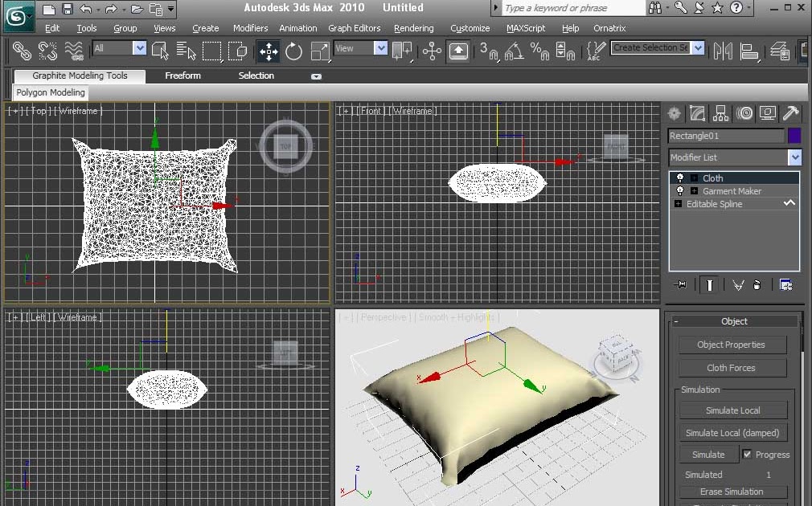This screenshot has width=812, height=506.
Task: Expand the Editable Spline sub-objects
Action: [678, 204]
